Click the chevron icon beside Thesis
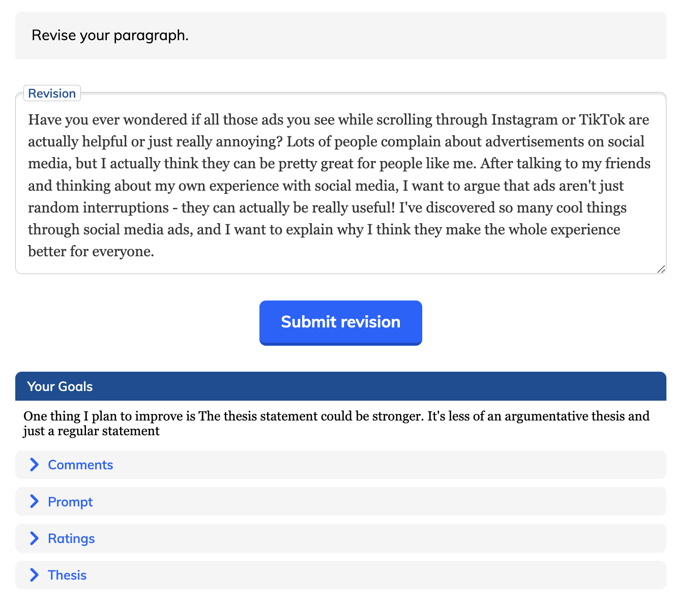700x602 pixels. click(35, 575)
